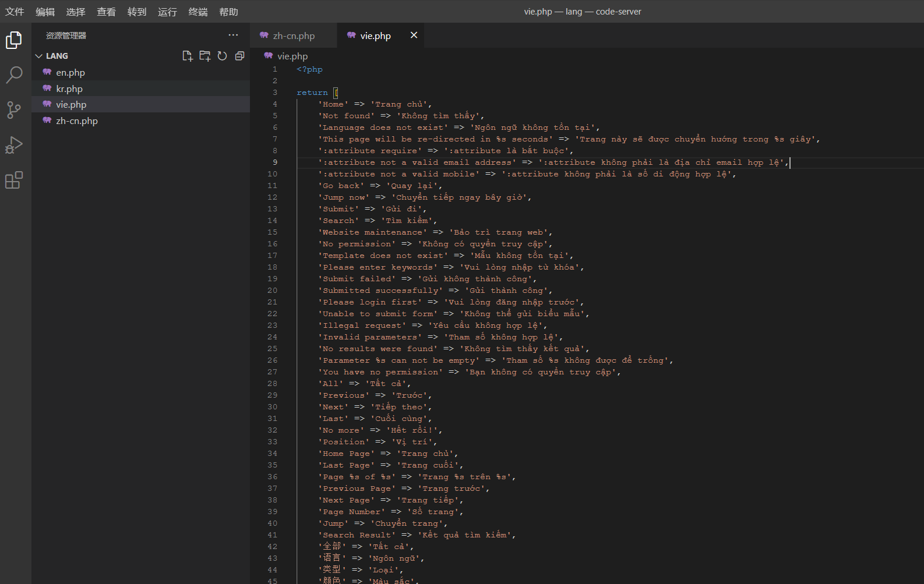Open the explorer panel's more actions (…) menu
924x584 pixels.
(x=233, y=35)
